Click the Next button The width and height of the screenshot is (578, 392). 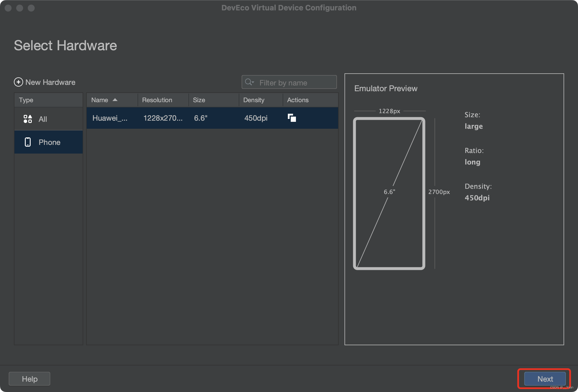pos(545,379)
